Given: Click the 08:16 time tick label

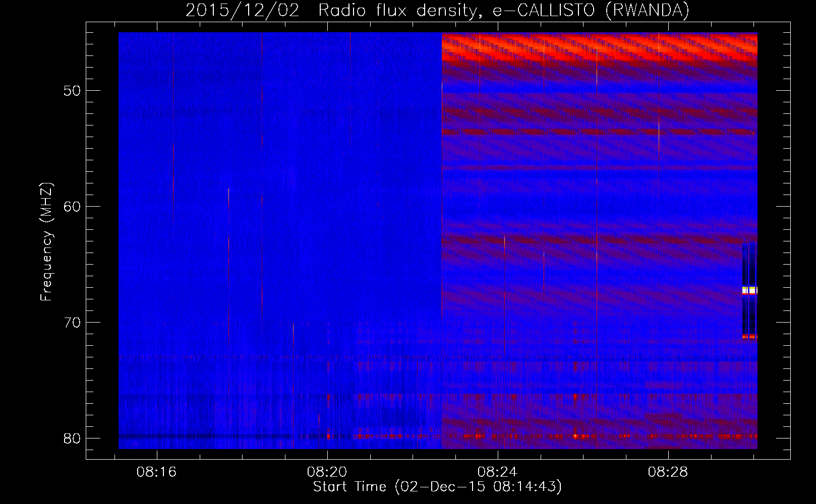Looking at the screenshot, I should pos(157,472).
